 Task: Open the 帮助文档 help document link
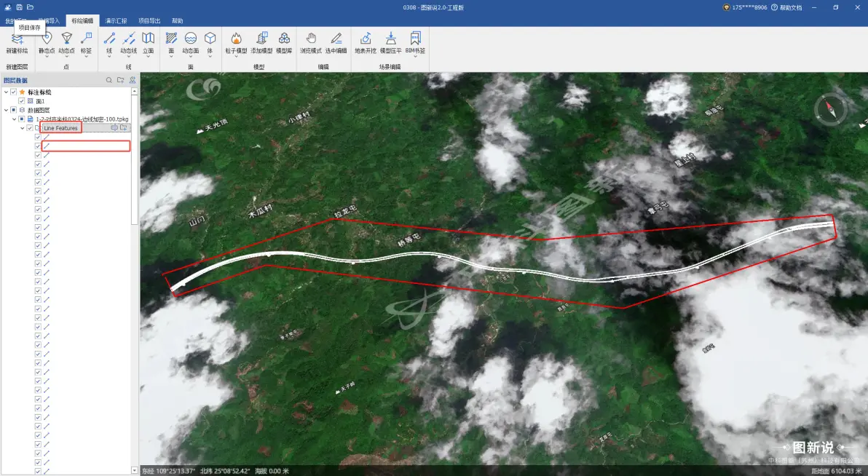(x=786, y=8)
